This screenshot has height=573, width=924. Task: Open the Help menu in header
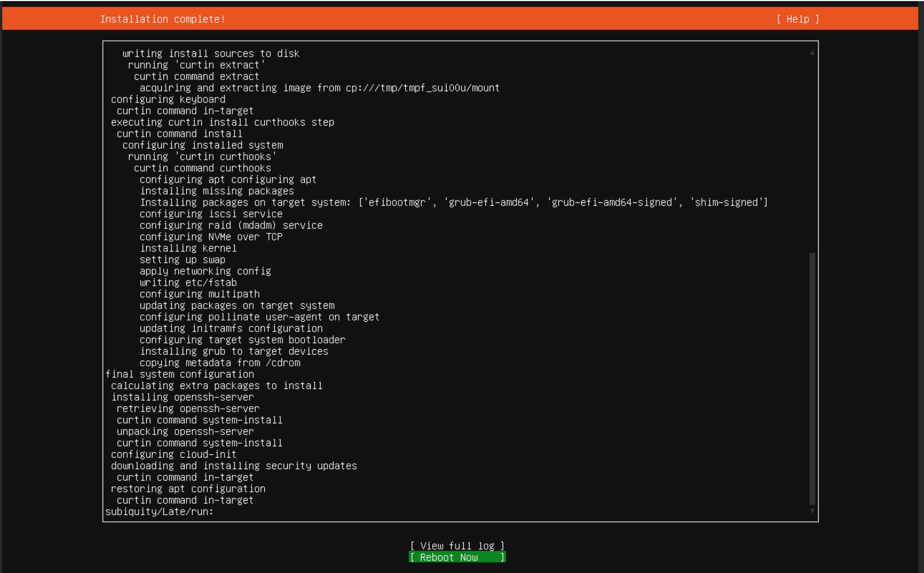798,19
